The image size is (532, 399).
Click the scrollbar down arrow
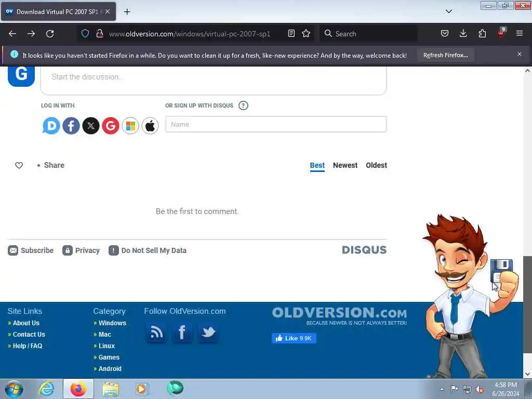click(x=527, y=374)
